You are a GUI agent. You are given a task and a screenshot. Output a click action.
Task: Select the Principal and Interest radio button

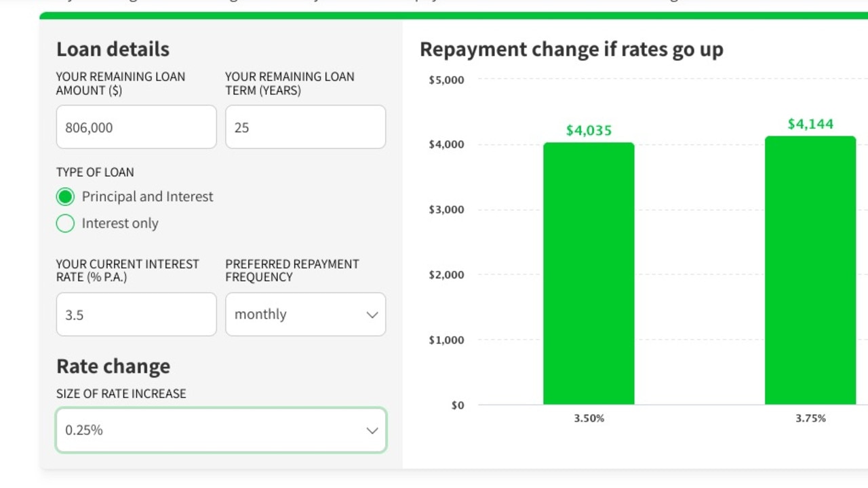(65, 197)
